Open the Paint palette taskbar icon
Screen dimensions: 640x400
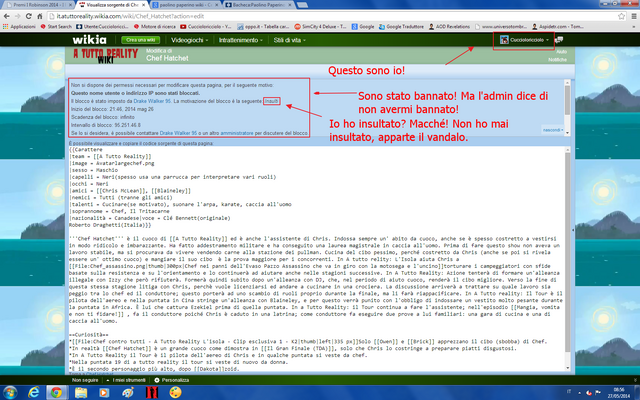(176, 393)
